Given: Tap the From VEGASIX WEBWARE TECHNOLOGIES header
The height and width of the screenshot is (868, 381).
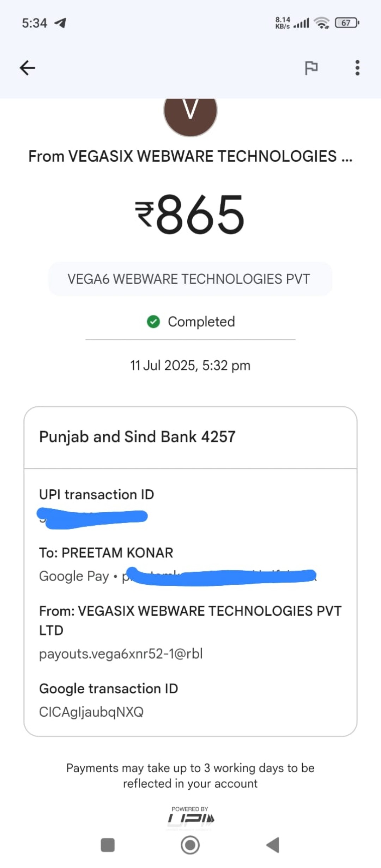Looking at the screenshot, I should (x=190, y=156).
